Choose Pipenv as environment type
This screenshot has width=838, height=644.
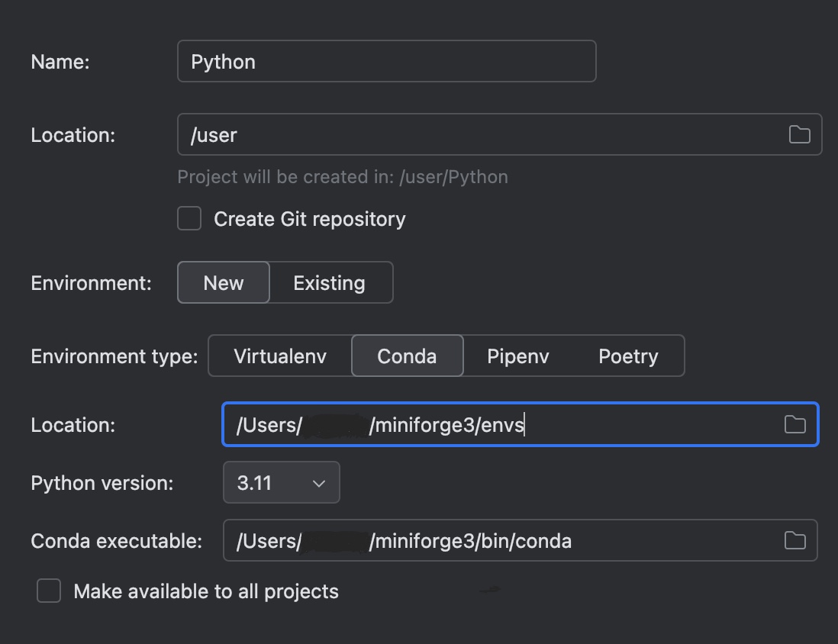517,356
